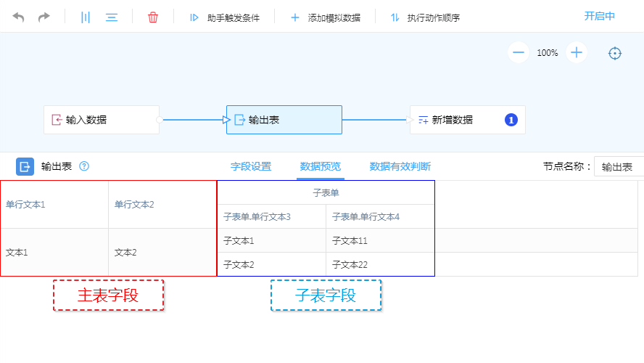Zoom out with the minus button

[518, 52]
